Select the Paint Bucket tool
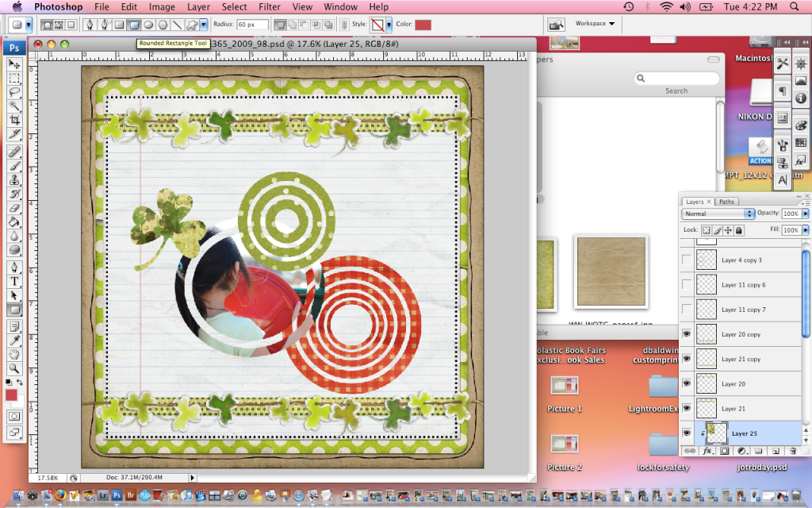 [14, 222]
